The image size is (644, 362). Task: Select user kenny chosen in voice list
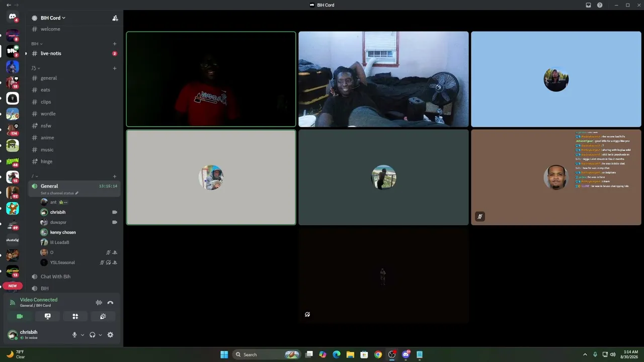[79, 232]
